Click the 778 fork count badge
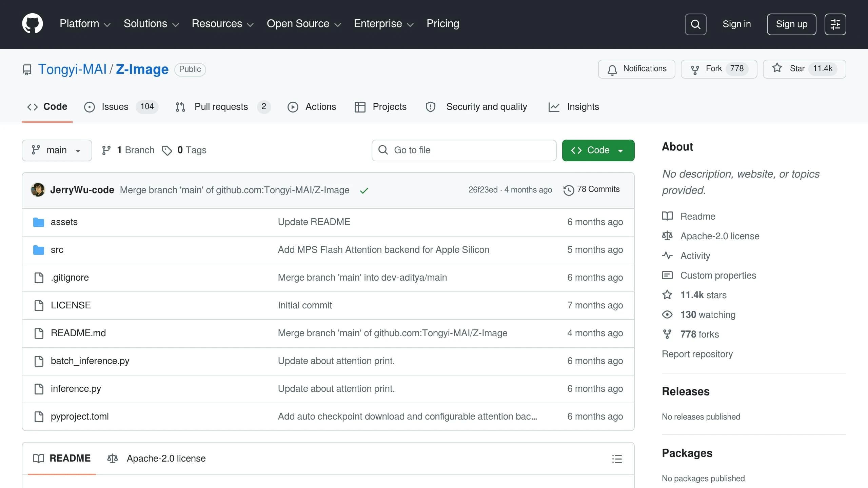Viewport: 868px width, 488px height. tap(737, 69)
